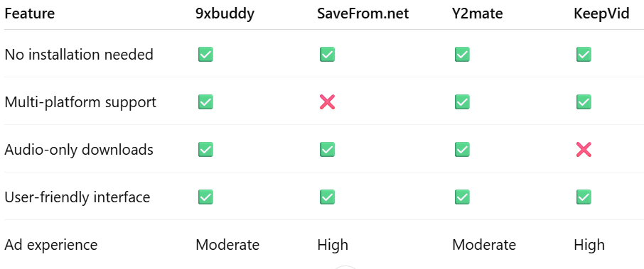
Task: Click 9xbuddy's Audio-only downloads checkmark
Action: [205, 150]
